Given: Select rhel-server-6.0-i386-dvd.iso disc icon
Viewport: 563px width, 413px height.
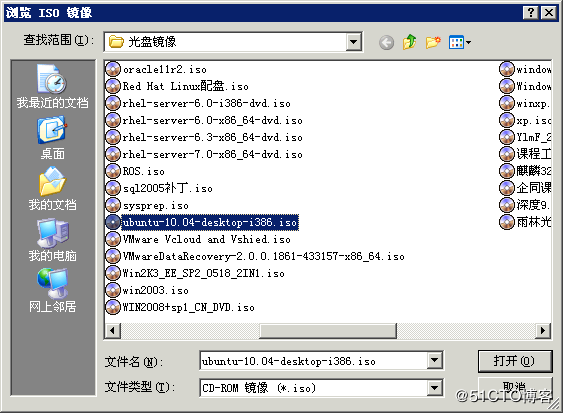Looking at the screenshot, I should (112, 103).
